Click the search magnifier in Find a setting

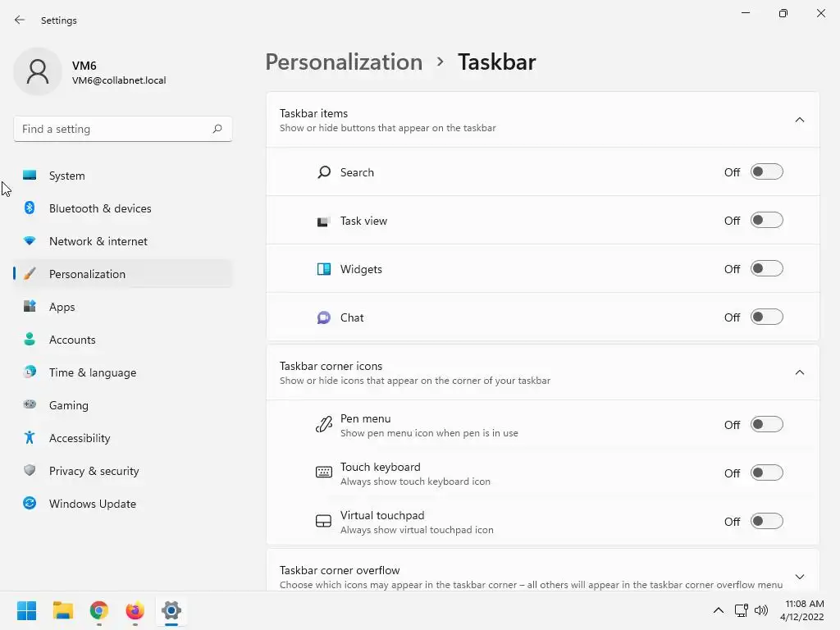tap(217, 129)
